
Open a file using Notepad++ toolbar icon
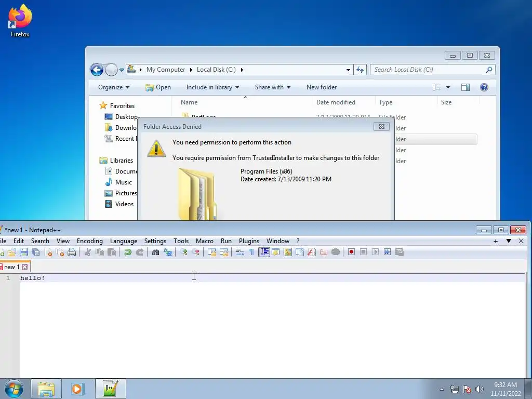(12, 252)
